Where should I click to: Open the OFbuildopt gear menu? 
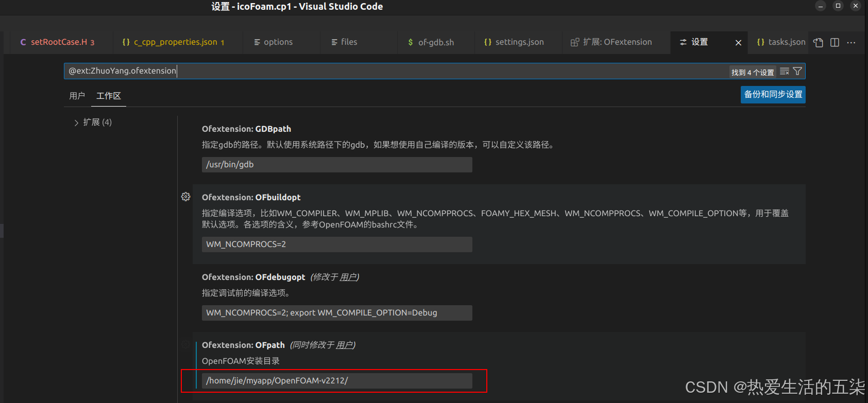(186, 197)
